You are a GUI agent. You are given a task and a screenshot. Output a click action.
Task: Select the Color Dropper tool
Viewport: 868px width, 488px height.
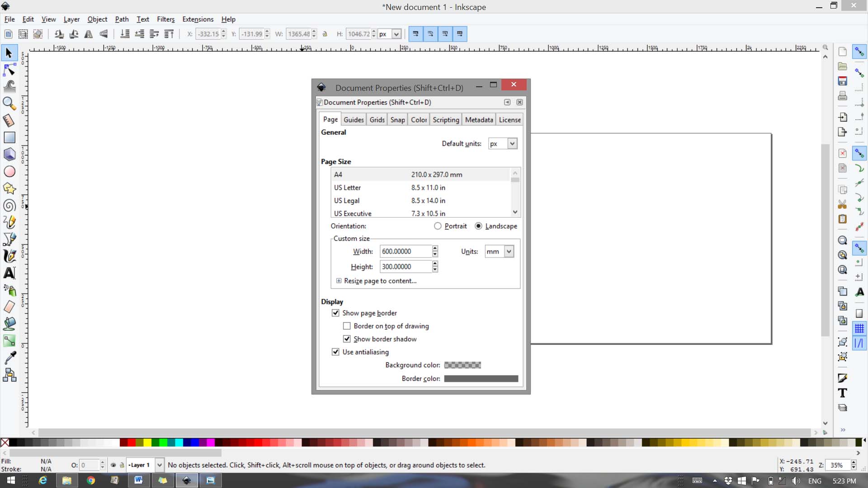[9, 358]
